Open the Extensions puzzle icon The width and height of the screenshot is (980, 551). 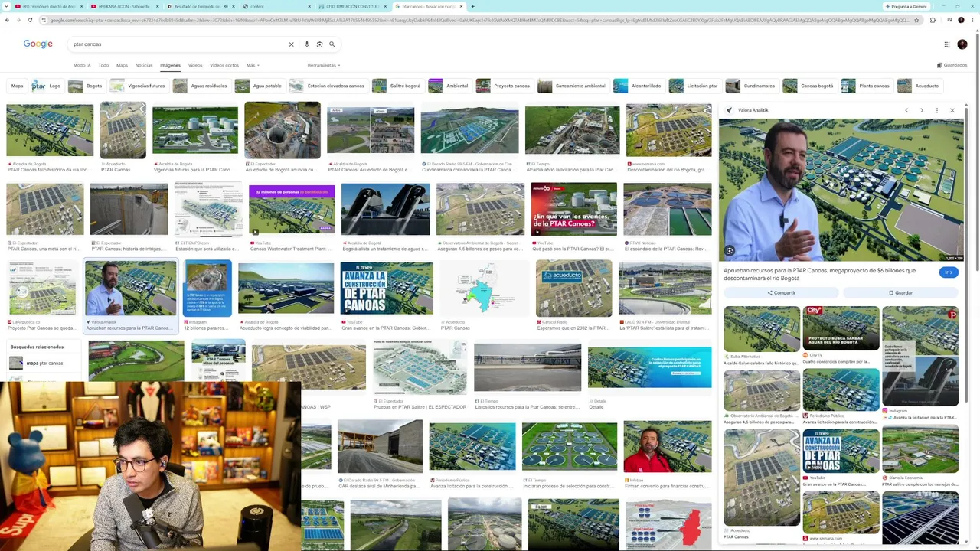click(x=933, y=20)
